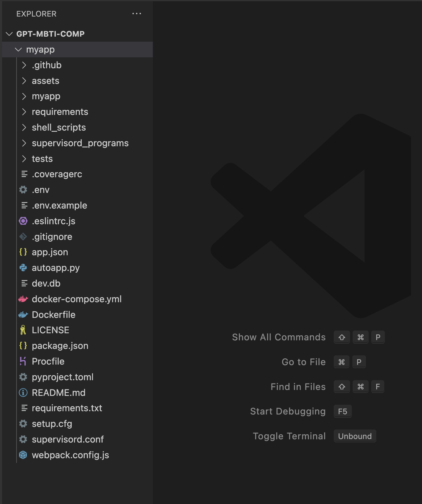This screenshot has width=422, height=504.
Task: Click the text icon for requirements.txt
Action: click(24, 408)
